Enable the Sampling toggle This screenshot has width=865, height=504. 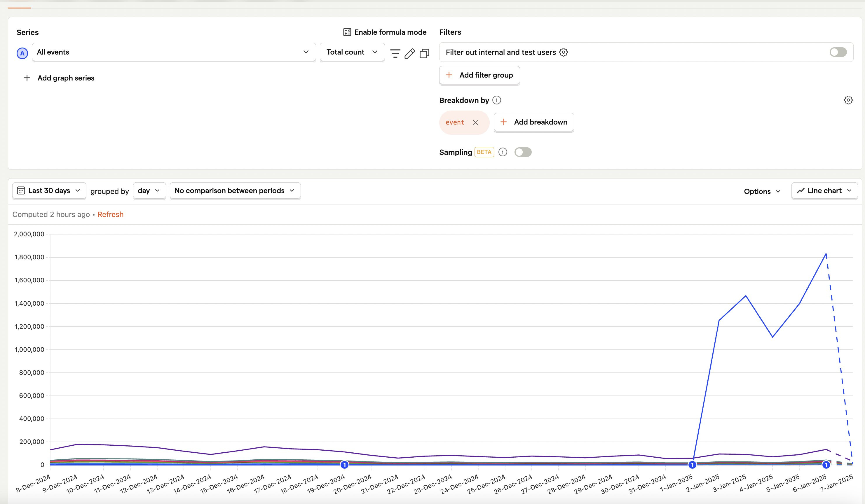point(523,152)
